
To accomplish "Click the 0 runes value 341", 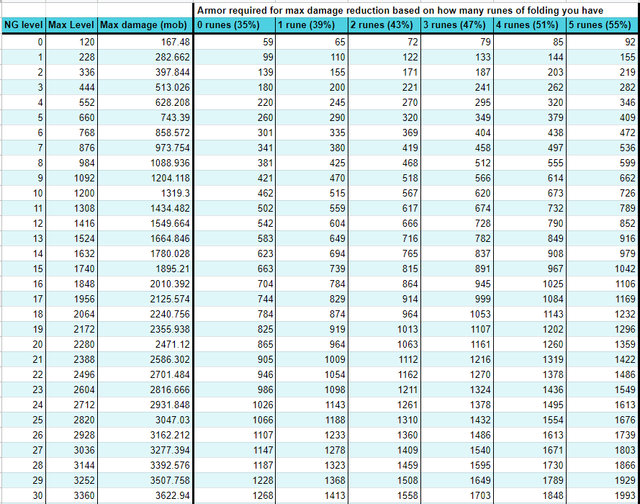I will [x=235, y=148].
